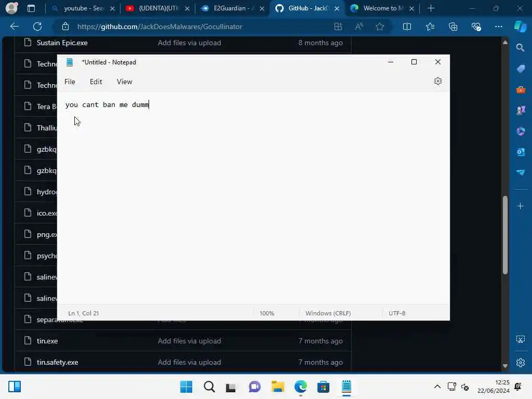Click the GitHub address bar URL
This screenshot has height=399, width=532.
click(x=159, y=26)
